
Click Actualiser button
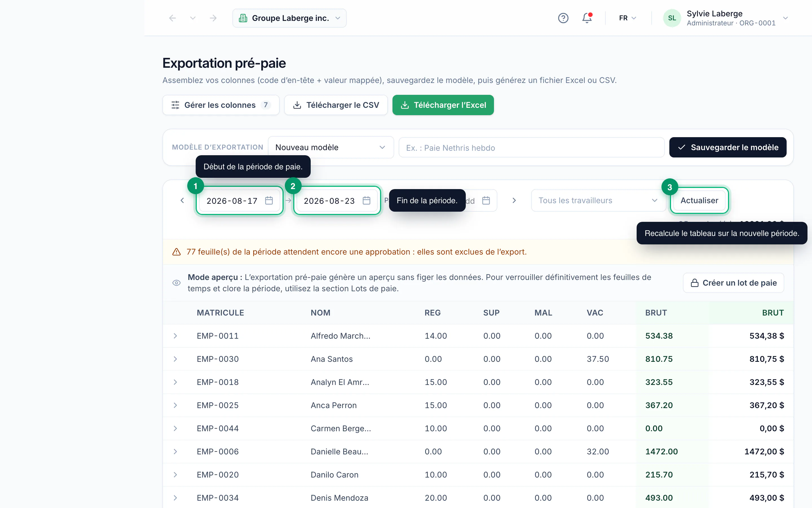pyautogui.click(x=699, y=201)
